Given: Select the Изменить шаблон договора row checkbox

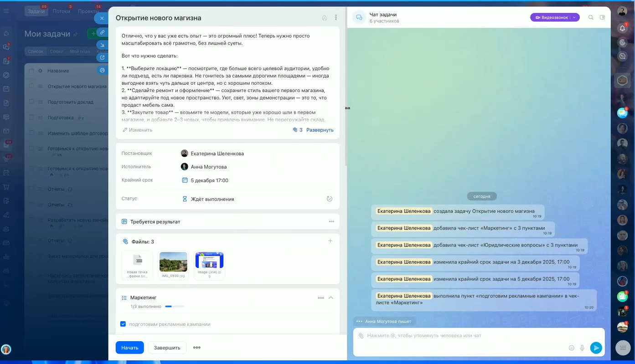Looking at the screenshot, I should click(31, 133).
